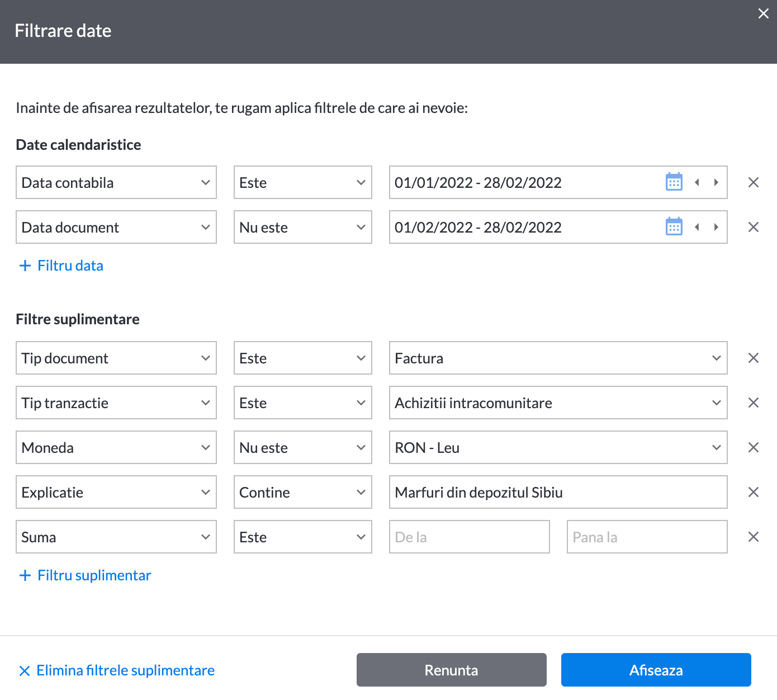Screen dimensions: 777x700
Task: Focus the De la amount field
Action: [470, 537]
